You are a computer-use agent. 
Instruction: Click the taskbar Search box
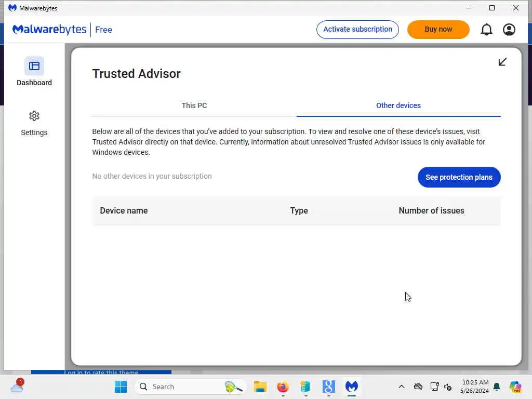click(190, 387)
